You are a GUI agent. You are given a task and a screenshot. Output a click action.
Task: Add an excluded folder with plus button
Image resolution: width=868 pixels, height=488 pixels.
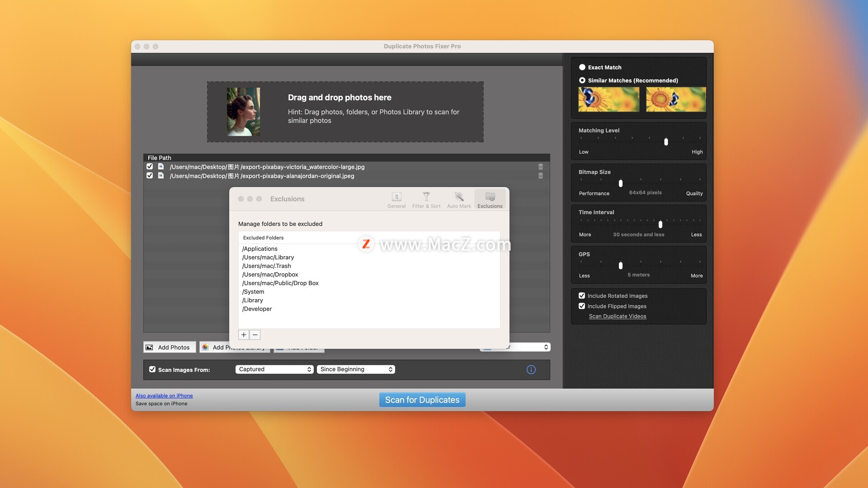click(x=244, y=335)
